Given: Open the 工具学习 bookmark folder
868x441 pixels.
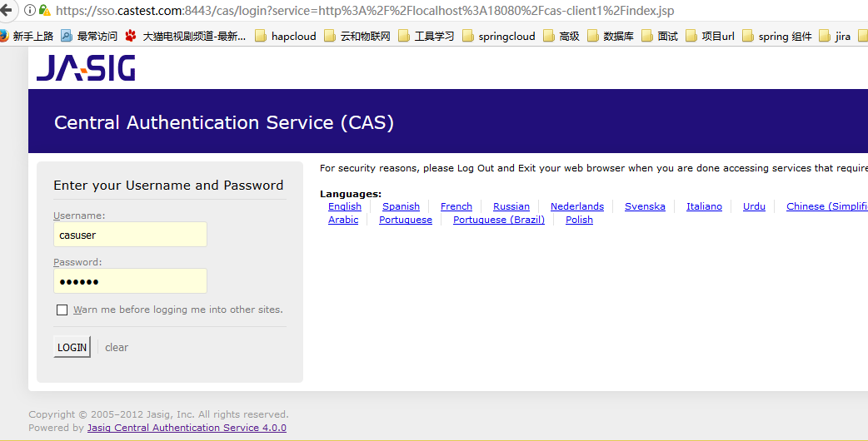Looking at the screenshot, I should pos(427,36).
